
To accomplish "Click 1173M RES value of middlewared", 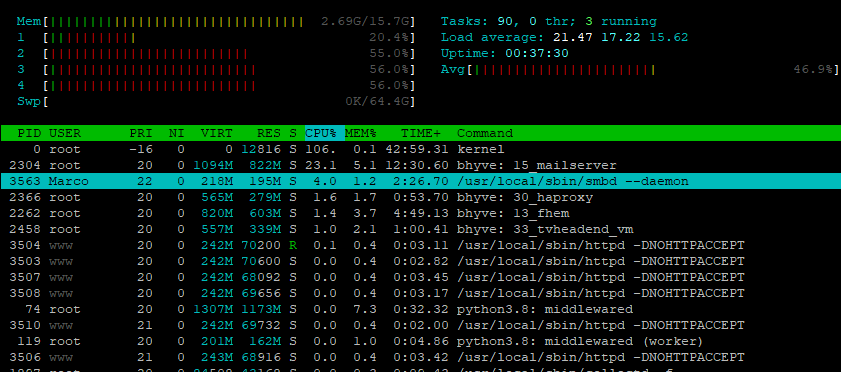I will [x=261, y=309].
